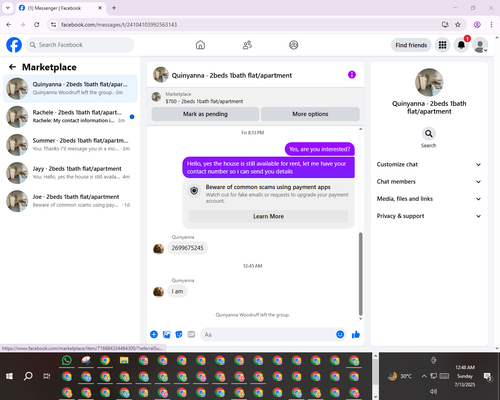Open the Windows notification center icon
Screen dimensions: 500x400
487,376
